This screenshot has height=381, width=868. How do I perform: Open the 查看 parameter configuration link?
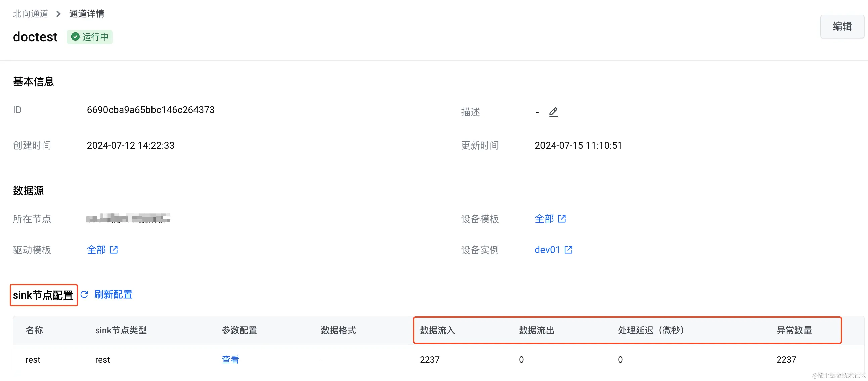click(x=230, y=359)
